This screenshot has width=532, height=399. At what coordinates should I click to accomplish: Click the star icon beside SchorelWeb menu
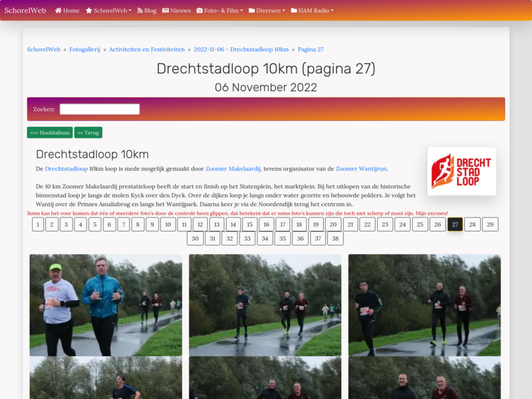(89, 11)
